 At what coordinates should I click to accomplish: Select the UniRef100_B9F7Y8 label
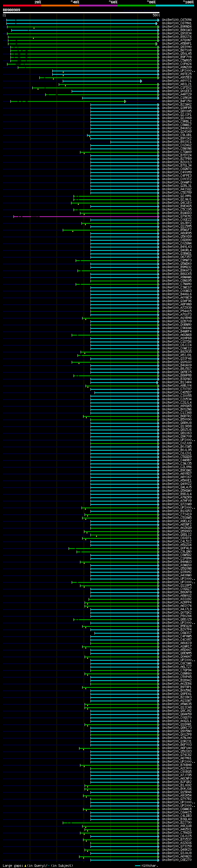point(177,57)
